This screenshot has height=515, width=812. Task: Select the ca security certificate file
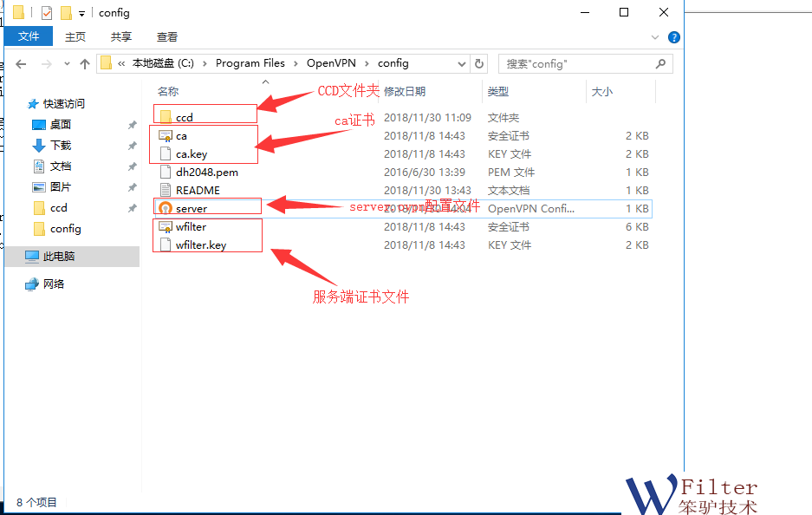181,136
